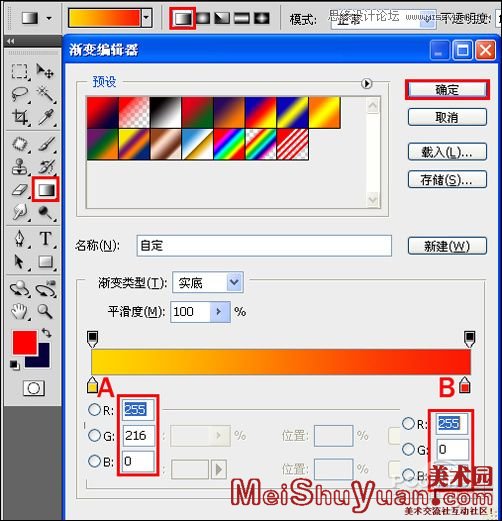This screenshot has width=502, height=521.
Task: Pick the red diagonal stripes transparent preset
Action: (x=293, y=144)
